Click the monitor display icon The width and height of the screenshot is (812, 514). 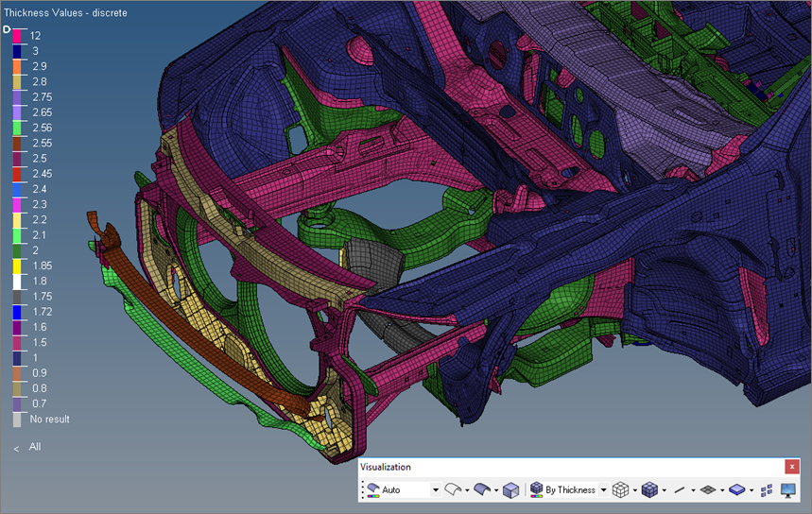[786, 489]
